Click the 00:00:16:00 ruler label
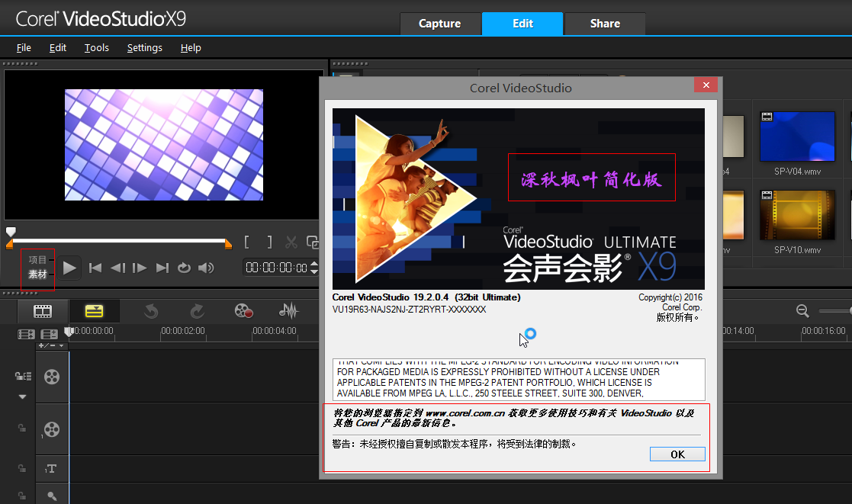Viewport: 852px width, 504px height. tap(824, 331)
